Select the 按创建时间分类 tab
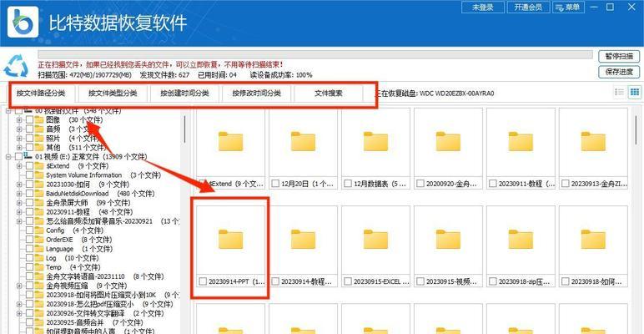 point(185,94)
